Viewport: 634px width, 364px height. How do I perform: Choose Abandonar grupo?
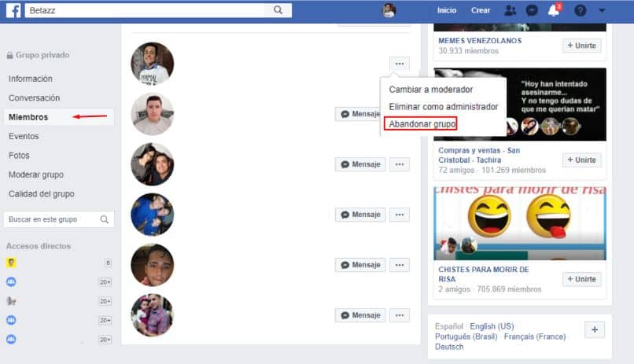(x=421, y=123)
